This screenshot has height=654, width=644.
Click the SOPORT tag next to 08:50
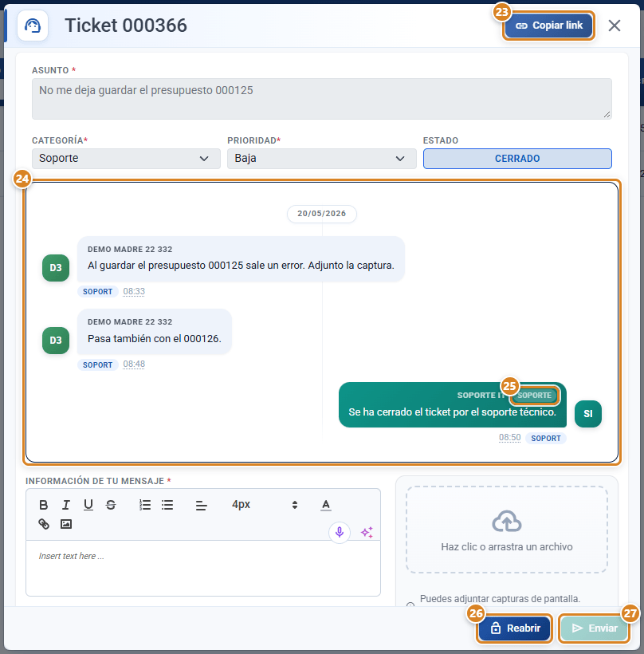tap(546, 439)
